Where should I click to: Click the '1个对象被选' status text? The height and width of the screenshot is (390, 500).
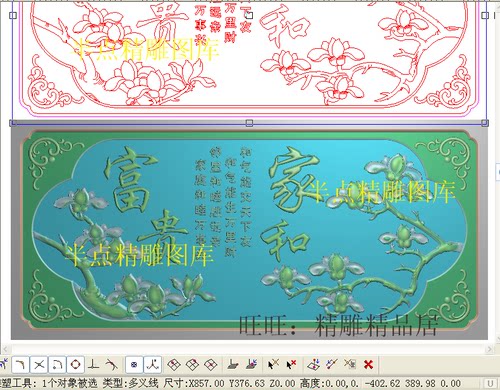(x=69, y=383)
